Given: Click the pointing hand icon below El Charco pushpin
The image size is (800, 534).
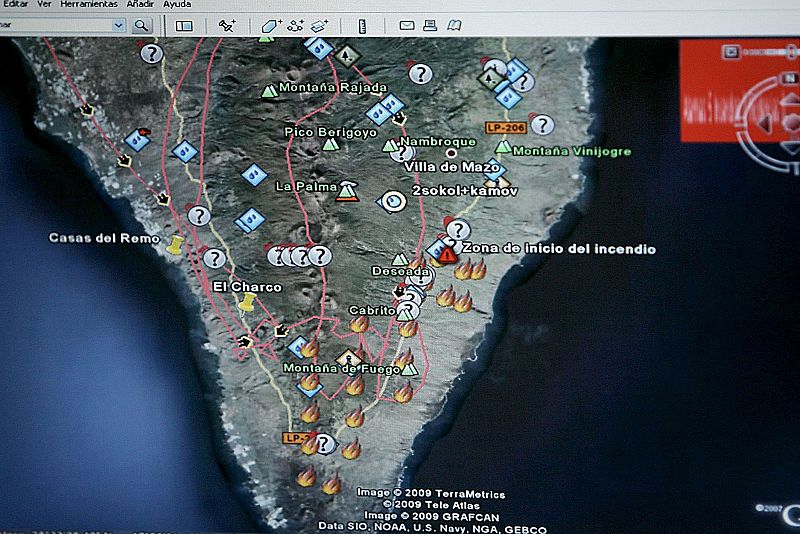Looking at the screenshot, I should point(245,342).
